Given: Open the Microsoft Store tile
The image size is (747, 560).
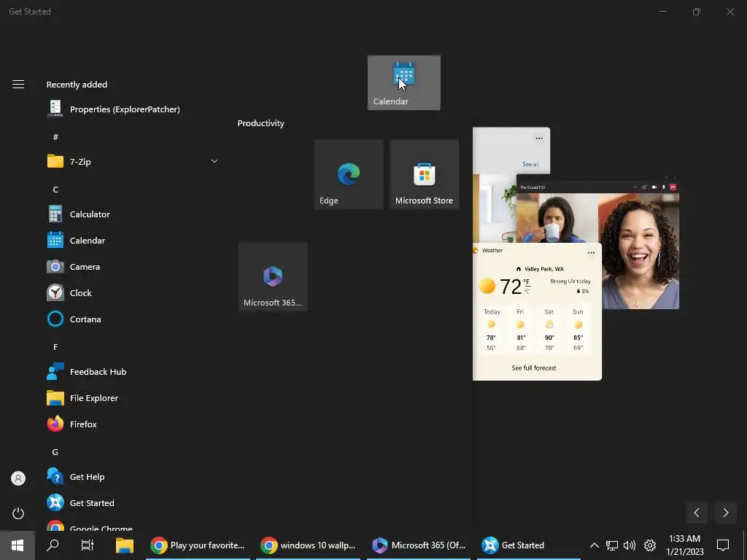Looking at the screenshot, I should (x=424, y=174).
